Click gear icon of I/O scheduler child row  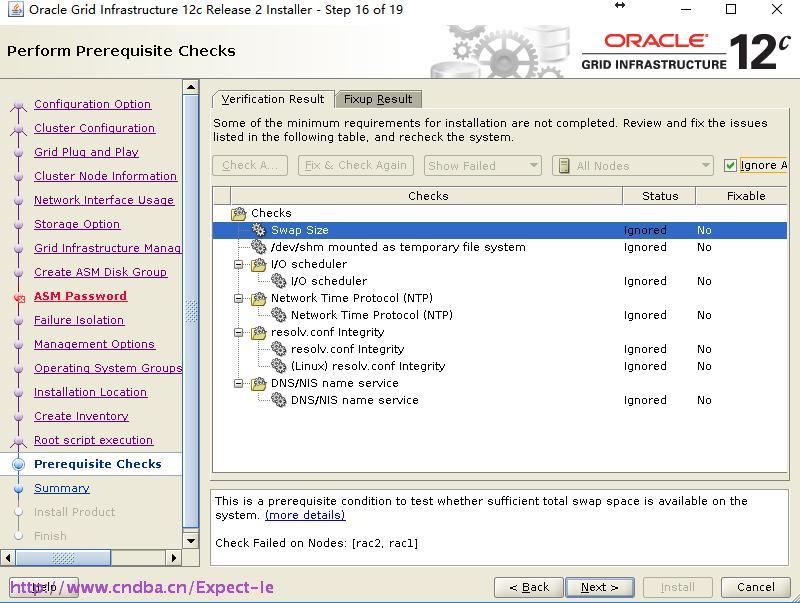point(279,281)
